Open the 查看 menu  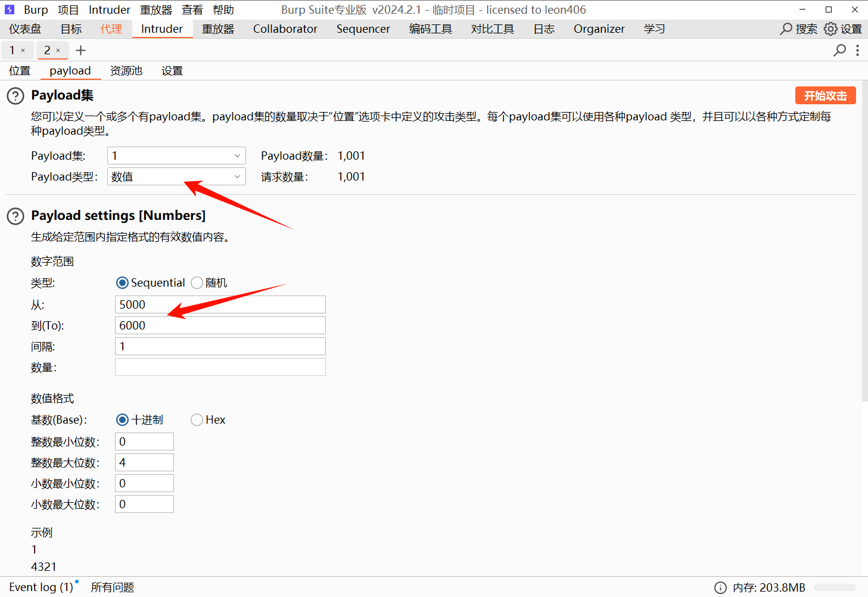pos(192,10)
